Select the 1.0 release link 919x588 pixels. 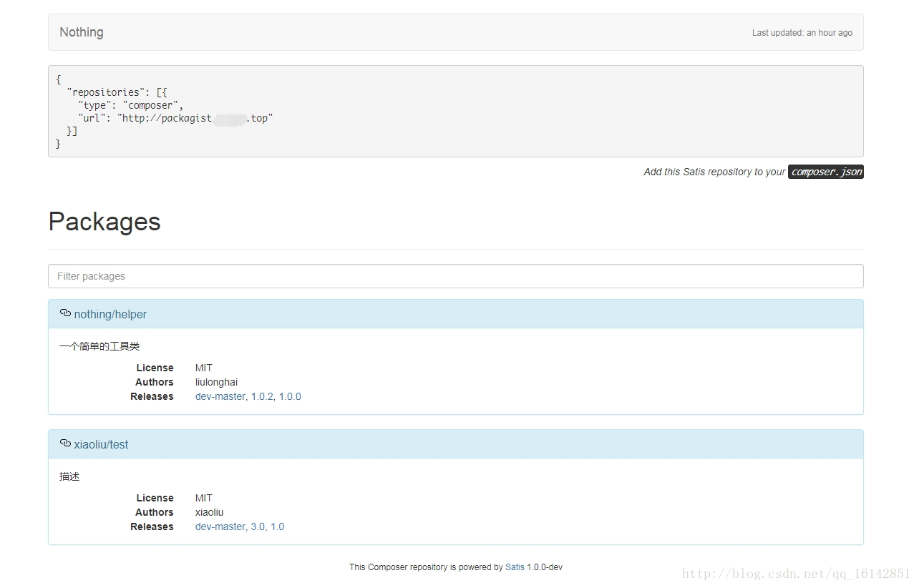[x=277, y=526]
